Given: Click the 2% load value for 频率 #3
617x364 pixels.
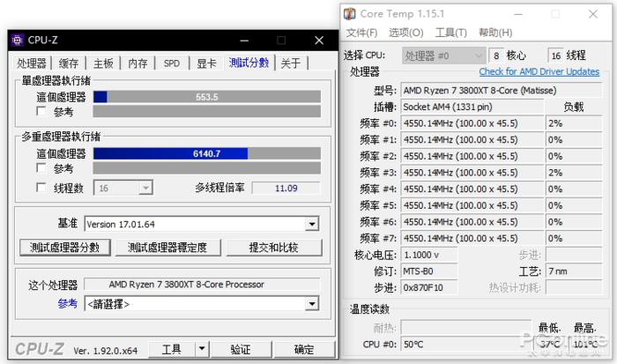Looking at the screenshot, I should click(574, 173).
